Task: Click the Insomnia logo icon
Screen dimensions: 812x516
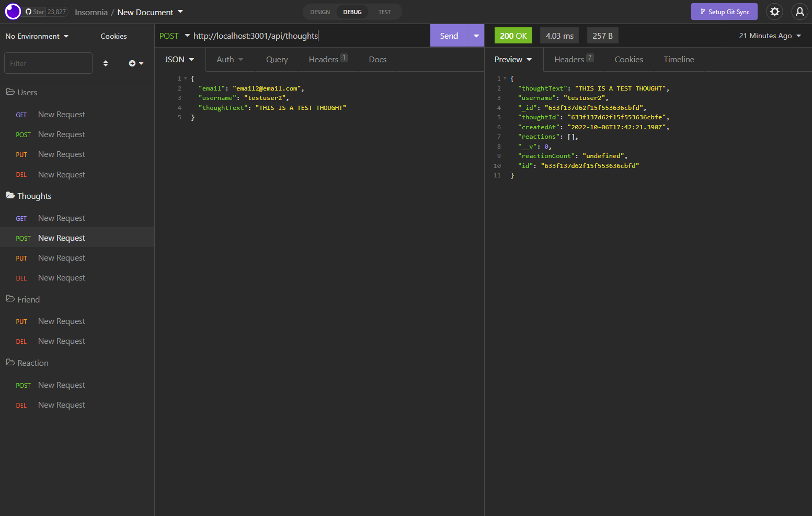Action: (x=13, y=11)
